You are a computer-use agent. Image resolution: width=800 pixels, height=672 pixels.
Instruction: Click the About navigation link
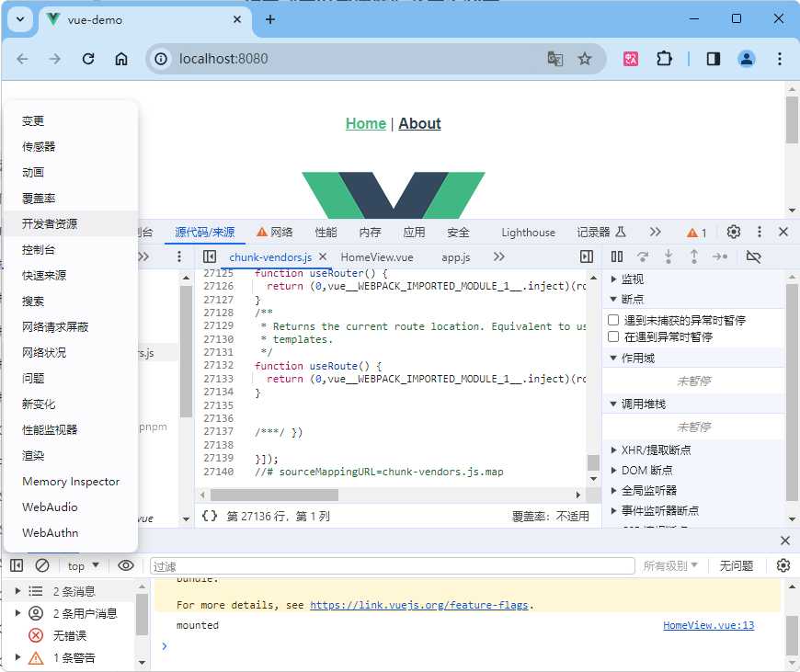pyautogui.click(x=419, y=123)
